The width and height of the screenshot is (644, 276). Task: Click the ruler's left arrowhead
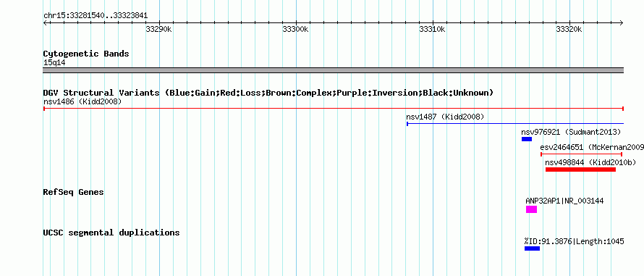[x=45, y=23]
